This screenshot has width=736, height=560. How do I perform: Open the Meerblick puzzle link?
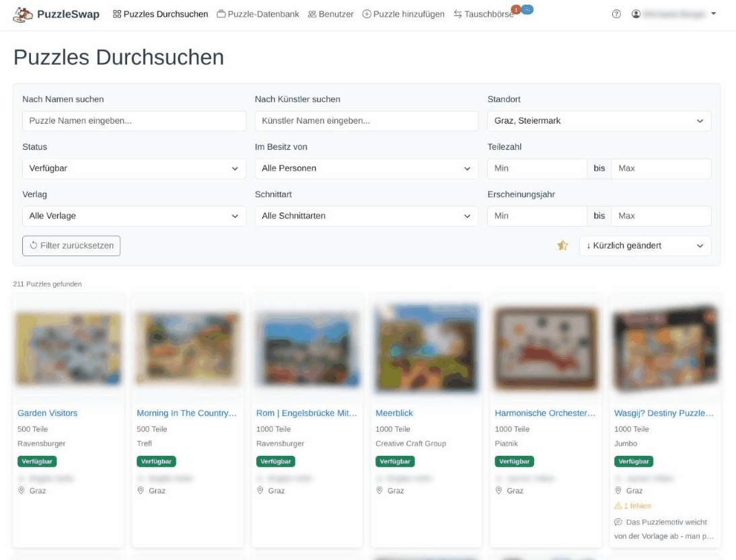[x=394, y=413]
